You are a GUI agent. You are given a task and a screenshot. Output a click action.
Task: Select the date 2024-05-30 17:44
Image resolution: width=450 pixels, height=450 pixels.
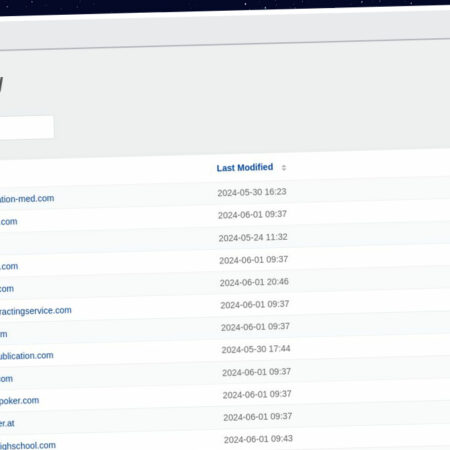point(256,349)
